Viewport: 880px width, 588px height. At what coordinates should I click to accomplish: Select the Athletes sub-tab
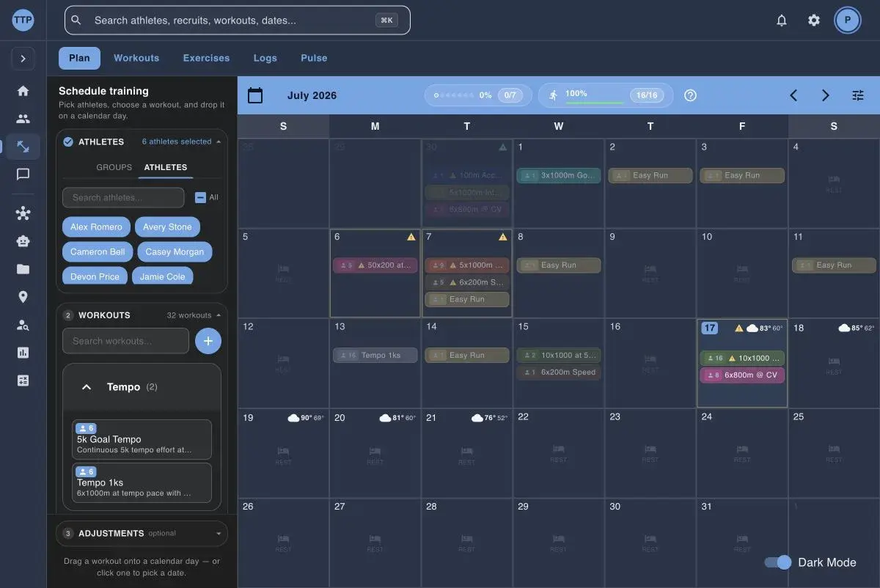coord(166,167)
